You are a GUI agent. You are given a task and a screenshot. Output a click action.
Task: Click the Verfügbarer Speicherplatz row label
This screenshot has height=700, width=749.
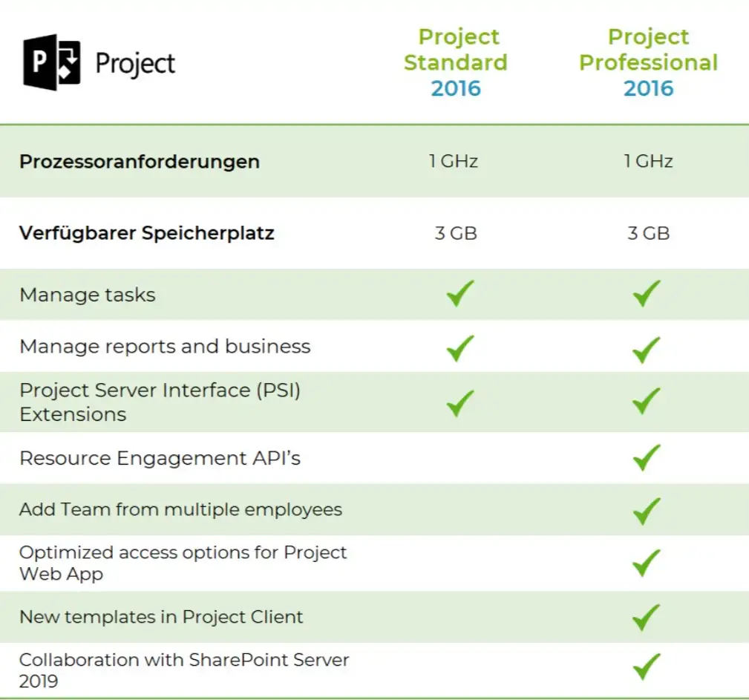point(147,233)
